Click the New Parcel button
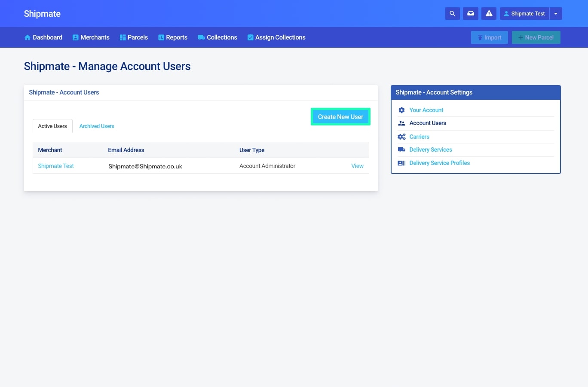The width and height of the screenshot is (588, 387). (x=536, y=37)
